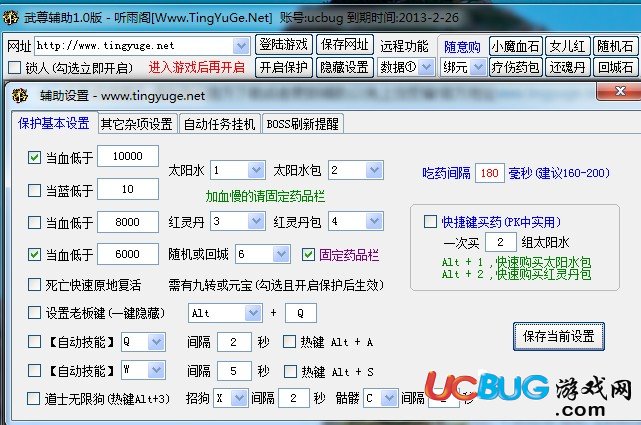Click the 10000 HP threshold field
Image resolution: width=641 pixels, height=425 pixels.
tap(128, 156)
